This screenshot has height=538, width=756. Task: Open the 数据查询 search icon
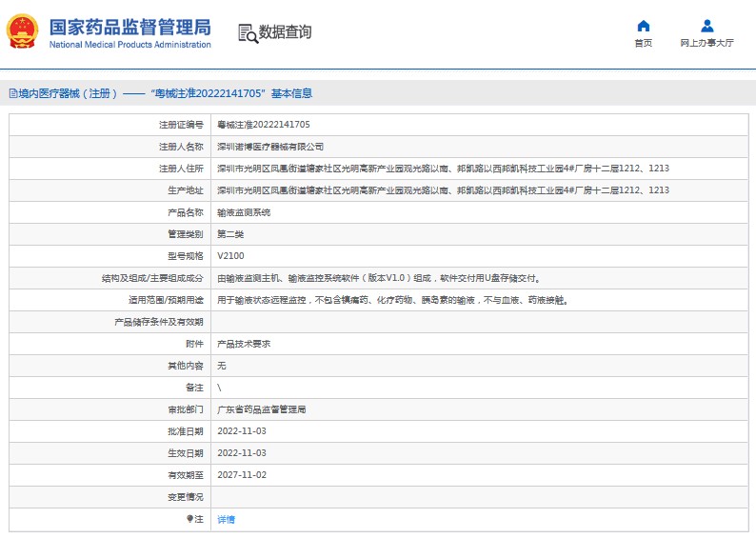pyautogui.click(x=248, y=33)
